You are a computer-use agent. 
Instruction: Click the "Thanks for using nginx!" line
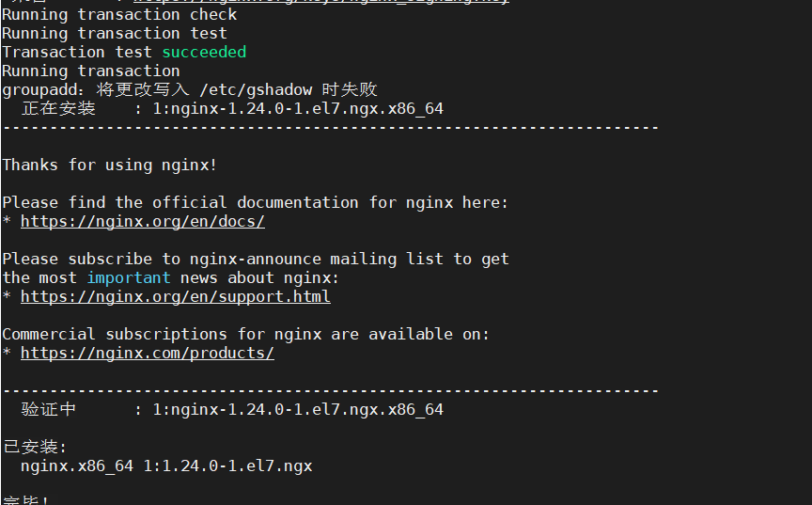click(109, 166)
